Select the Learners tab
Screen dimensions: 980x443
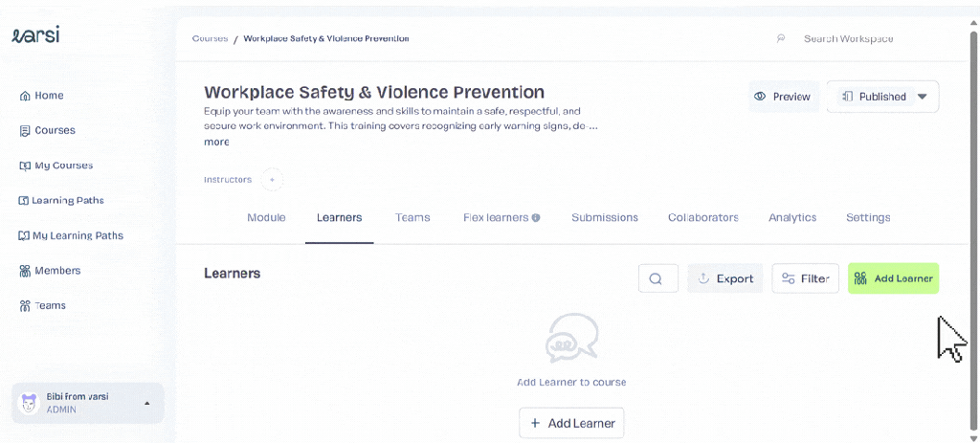pyautogui.click(x=340, y=217)
